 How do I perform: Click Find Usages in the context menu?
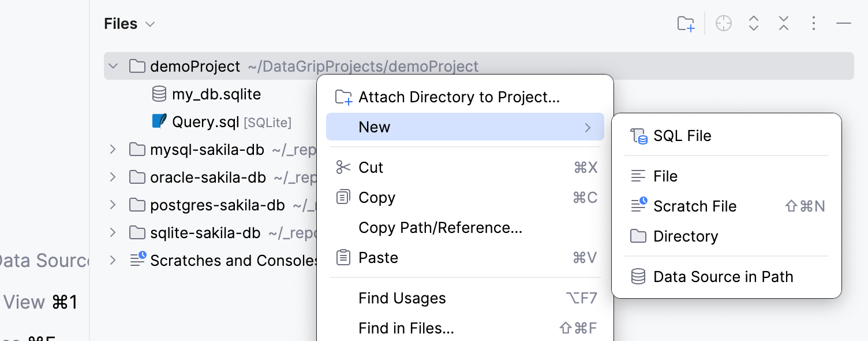pos(403,298)
